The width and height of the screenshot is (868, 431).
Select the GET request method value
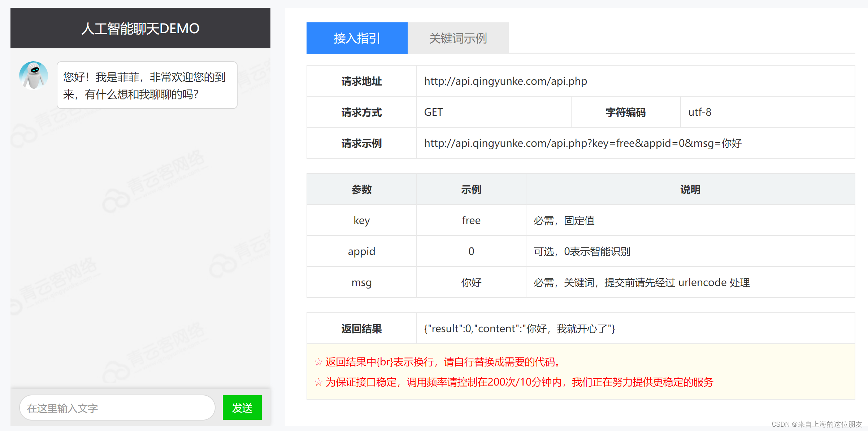(433, 112)
